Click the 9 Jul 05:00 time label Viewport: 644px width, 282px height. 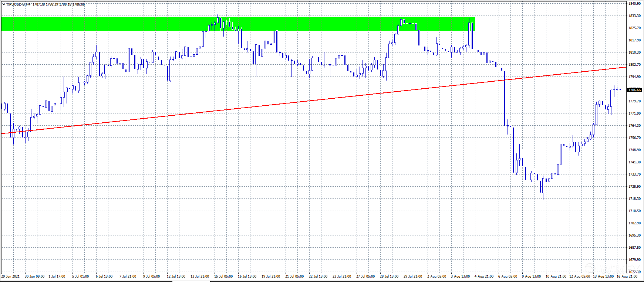coord(151,276)
